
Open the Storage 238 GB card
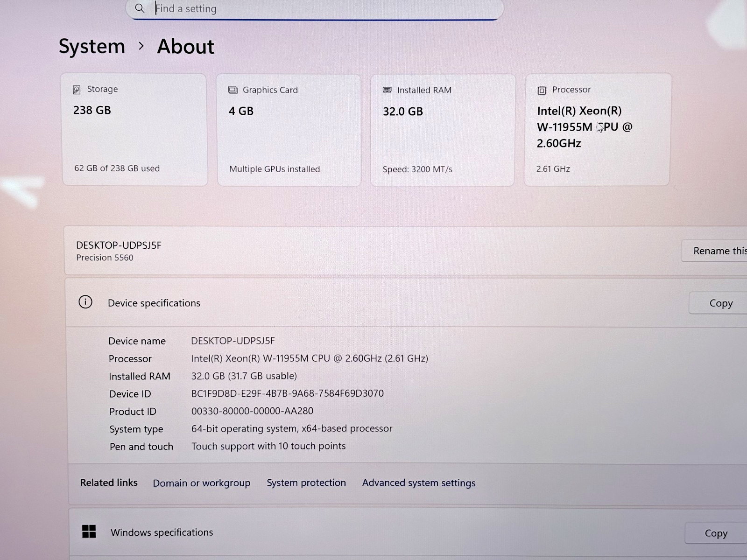[x=134, y=129]
